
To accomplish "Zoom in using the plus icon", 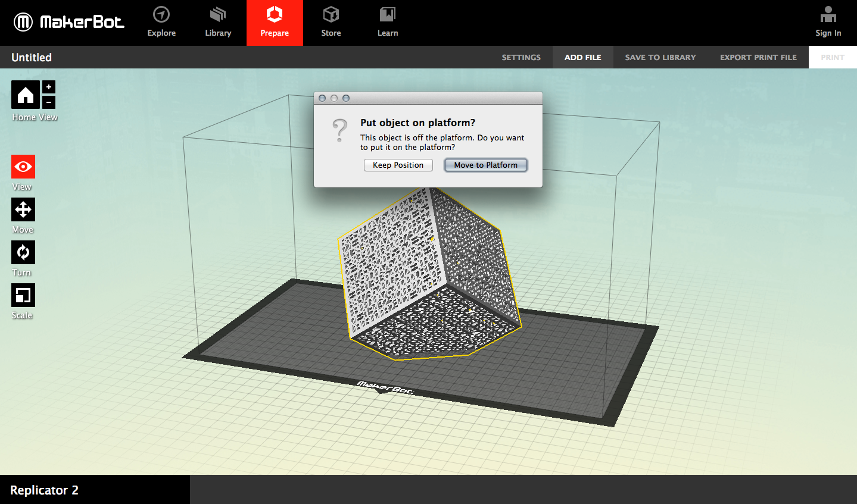I will tap(48, 86).
